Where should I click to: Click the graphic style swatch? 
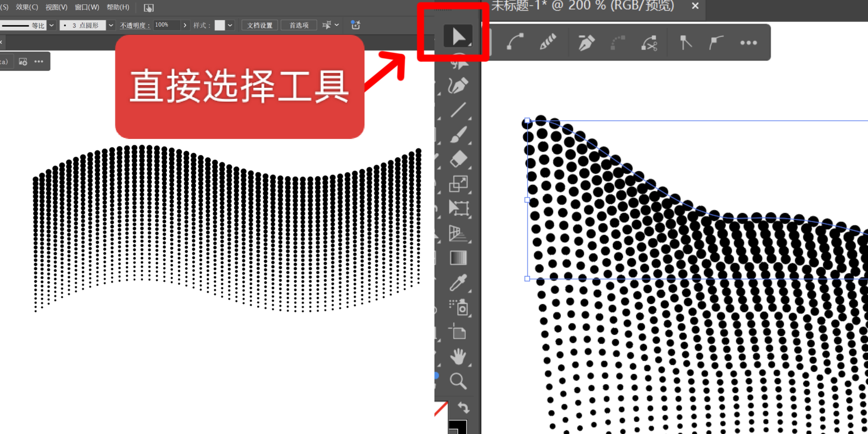click(220, 25)
